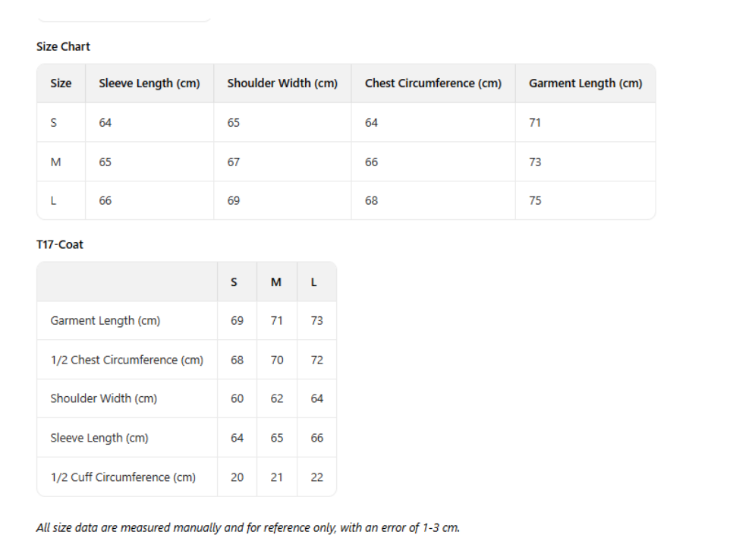Click the S column header in T17-Coat table
Viewport: 752px width, 560px height.
234,282
